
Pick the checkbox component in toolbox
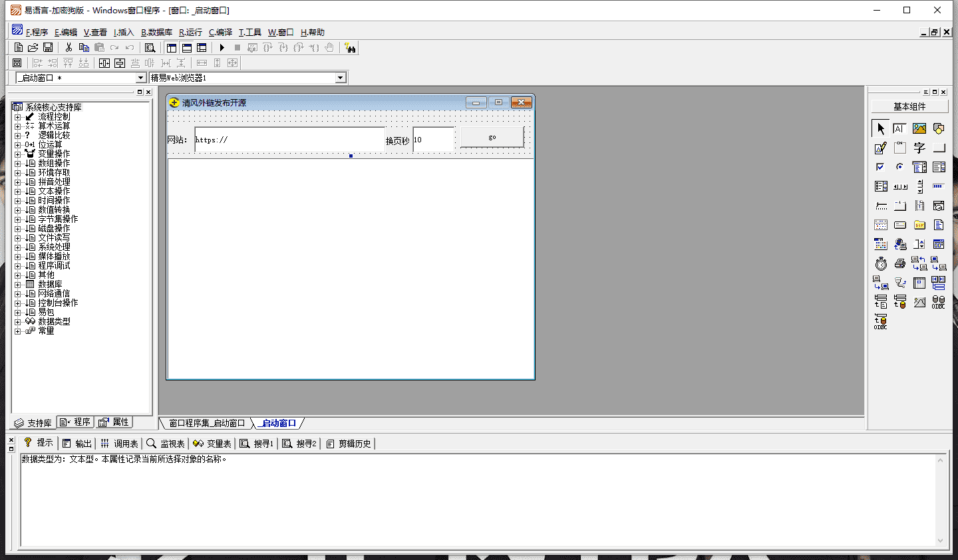[x=880, y=167]
